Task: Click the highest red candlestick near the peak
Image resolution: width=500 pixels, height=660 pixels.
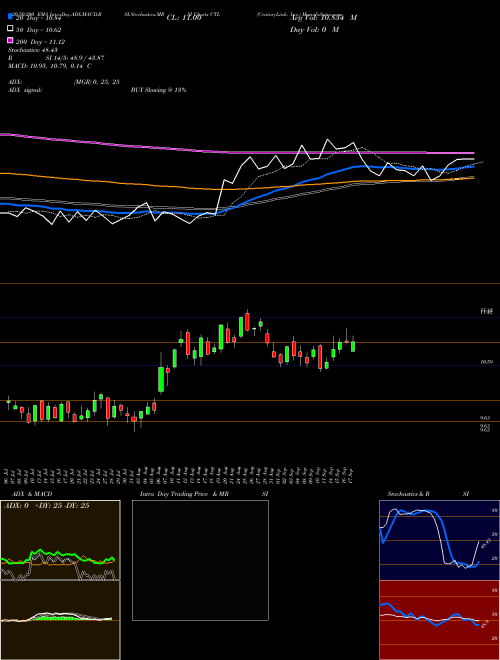Action: [x=247, y=321]
